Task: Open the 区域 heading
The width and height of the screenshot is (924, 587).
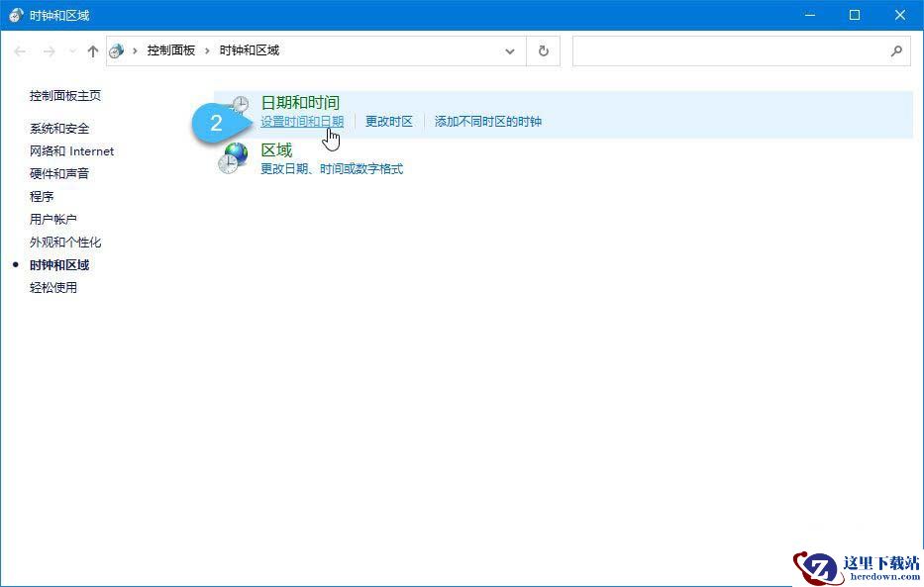Action: pos(277,149)
